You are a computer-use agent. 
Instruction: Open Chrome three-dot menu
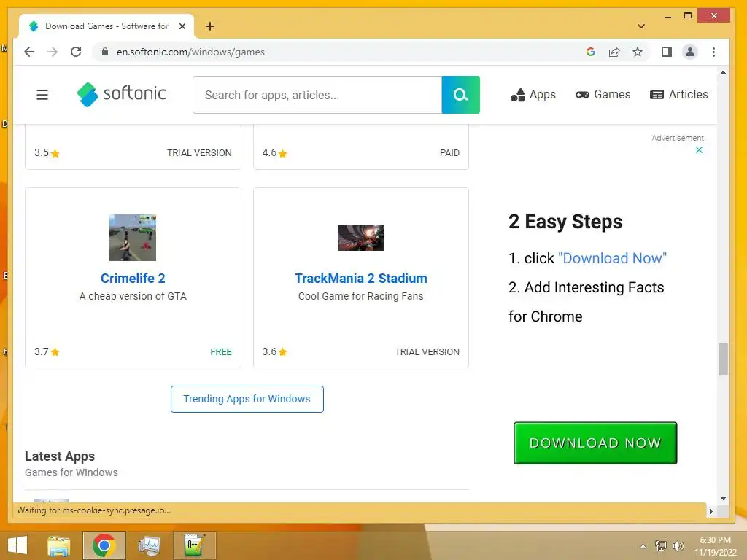[x=713, y=52]
